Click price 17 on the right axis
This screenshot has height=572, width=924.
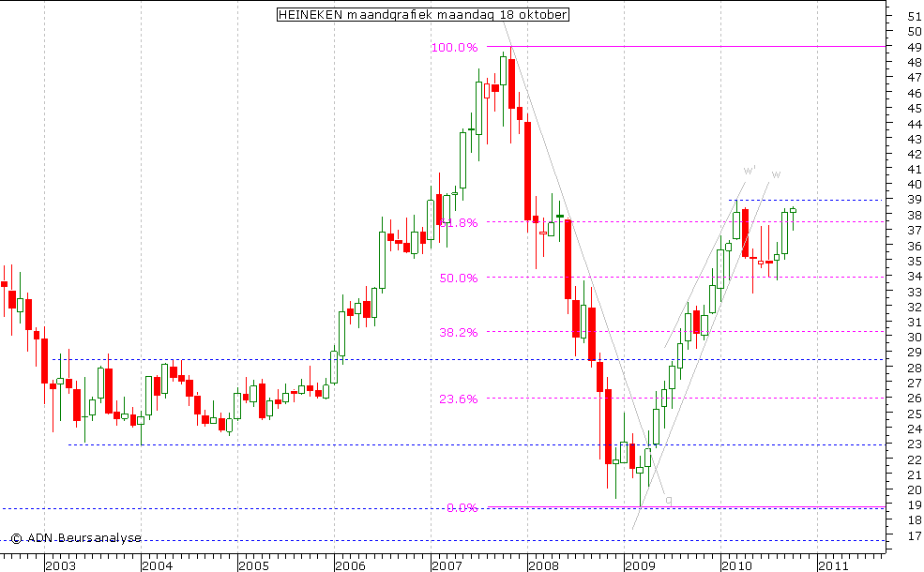915,536
